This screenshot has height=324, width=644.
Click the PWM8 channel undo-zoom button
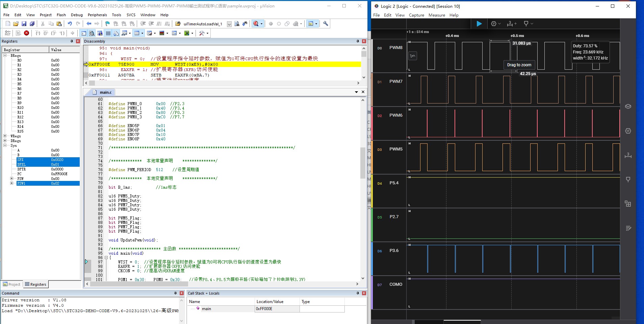(412, 56)
